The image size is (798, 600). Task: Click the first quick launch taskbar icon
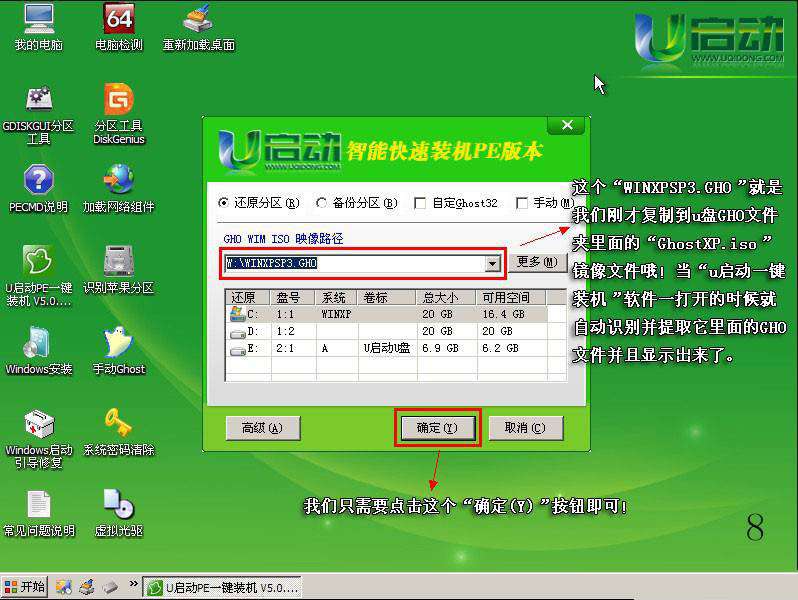pos(64,587)
